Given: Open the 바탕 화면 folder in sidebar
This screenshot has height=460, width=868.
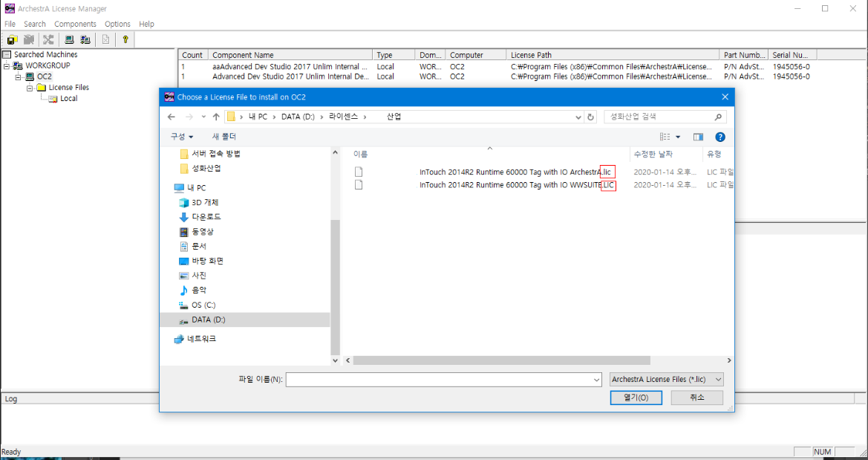Looking at the screenshot, I should click(x=201, y=261).
